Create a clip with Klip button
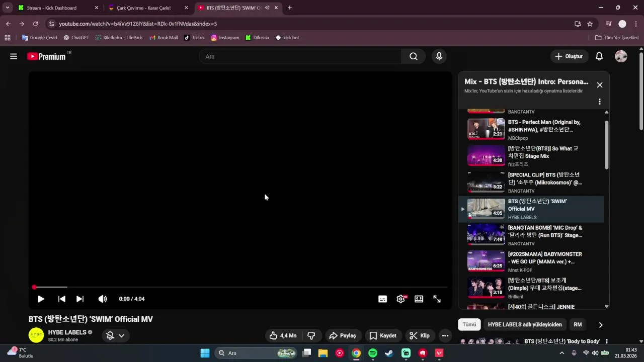Screen dimensions: 644x362 (x=420, y=335)
